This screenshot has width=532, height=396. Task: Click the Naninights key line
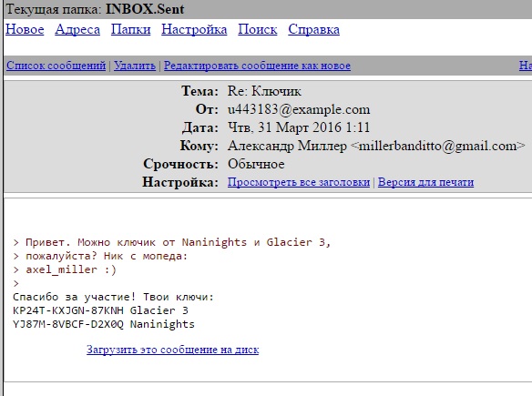click(x=104, y=324)
